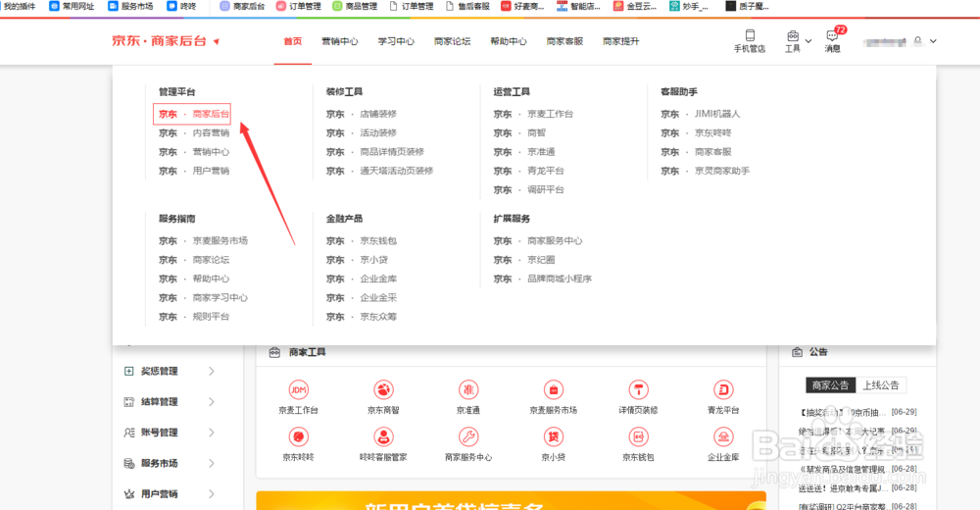Open the 商品管理 browser bookmark

[x=355, y=6]
